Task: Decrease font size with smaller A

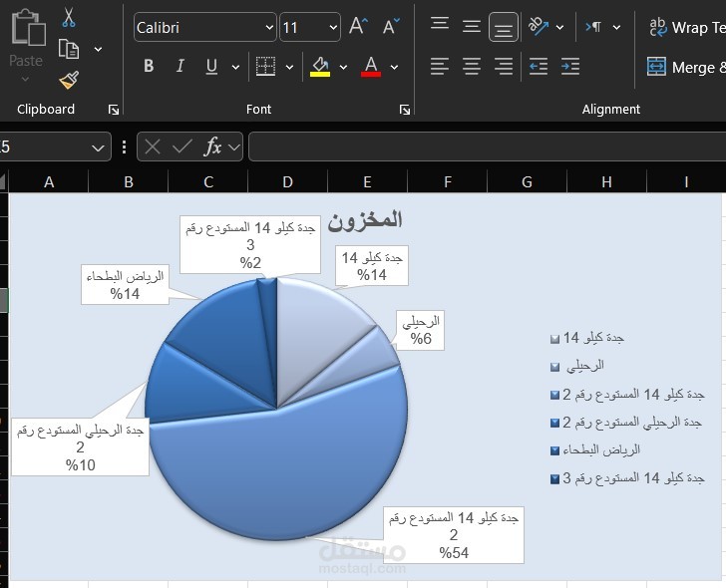Action: tap(391, 27)
